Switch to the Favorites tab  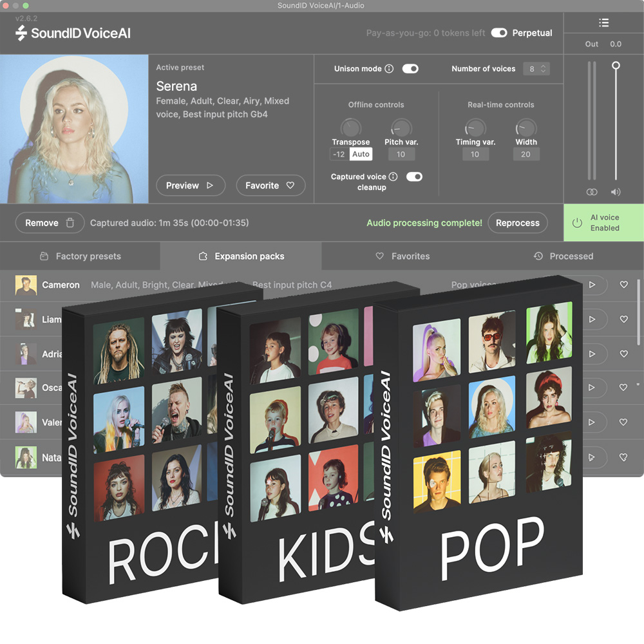[x=402, y=256]
